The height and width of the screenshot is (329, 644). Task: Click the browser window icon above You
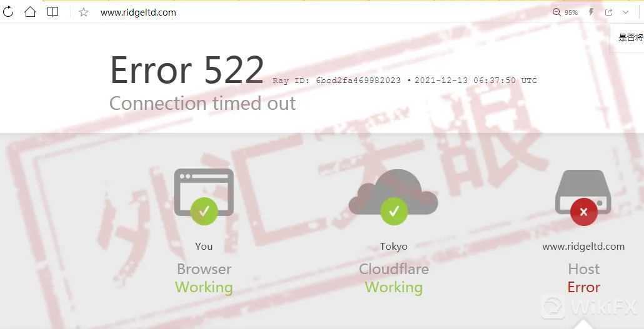point(204,192)
